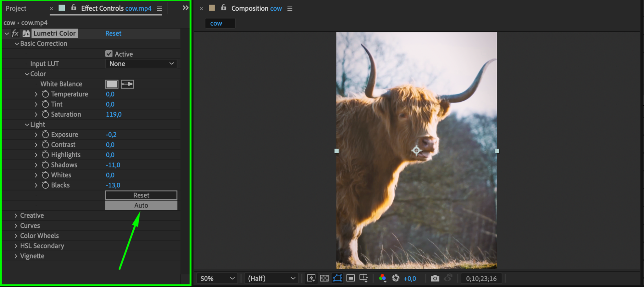644x287 pixels.
Task: Enable the Temperature stopwatch
Action: point(45,94)
